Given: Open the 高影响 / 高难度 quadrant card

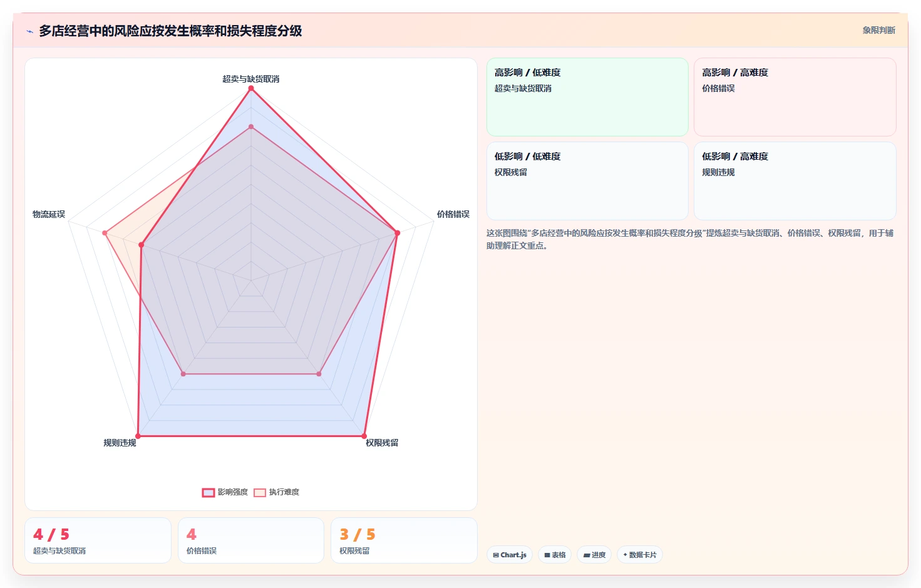Looking at the screenshot, I should coord(795,97).
